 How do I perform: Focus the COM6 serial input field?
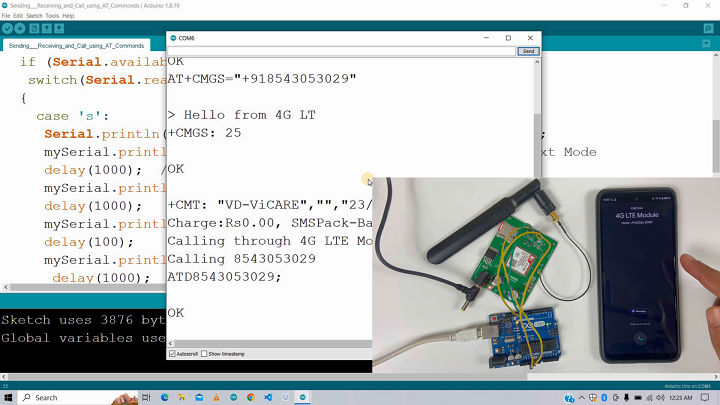point(341,51)
